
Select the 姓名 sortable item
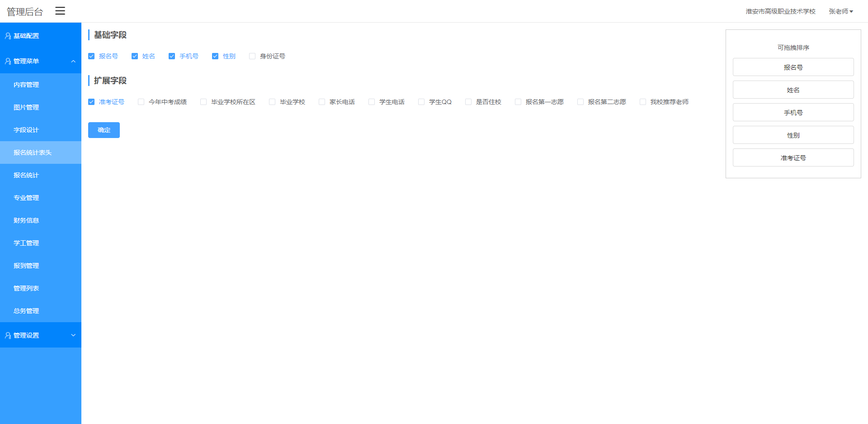point(793,90)
